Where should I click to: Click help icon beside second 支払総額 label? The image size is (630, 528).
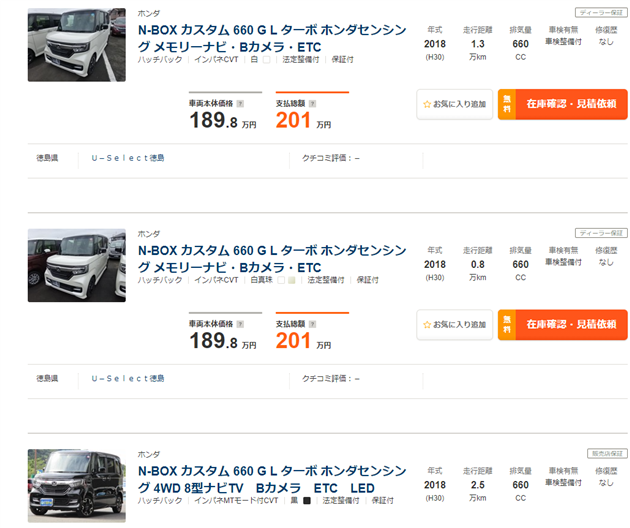pos(312,323)
